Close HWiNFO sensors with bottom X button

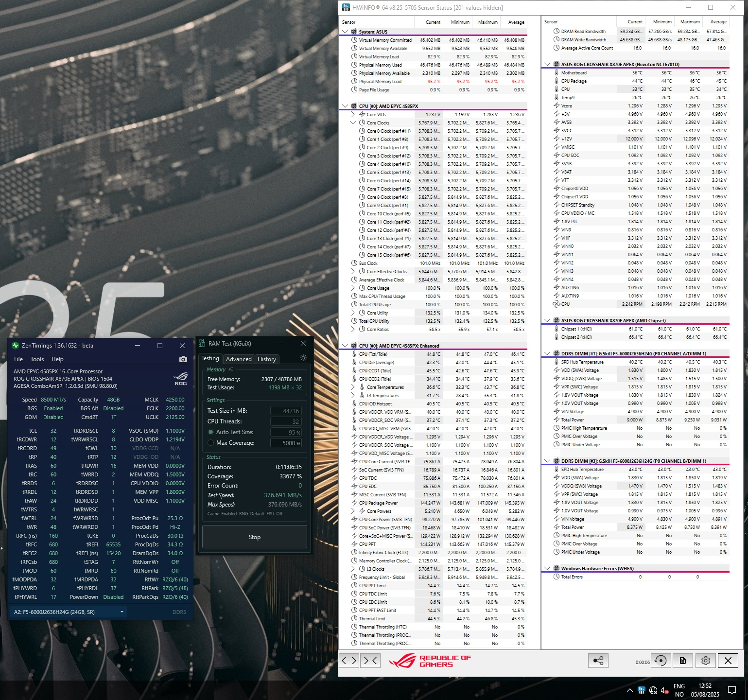coord(728,660)
